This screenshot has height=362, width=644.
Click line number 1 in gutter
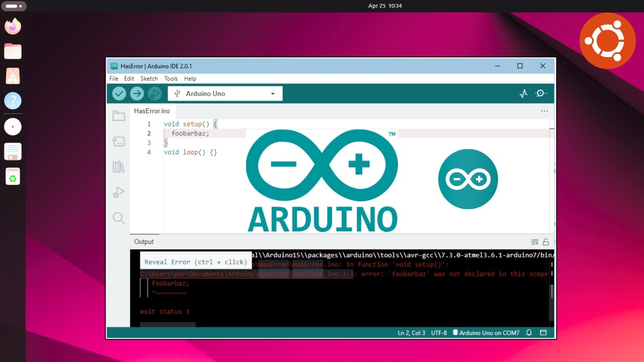click(149, 124)
